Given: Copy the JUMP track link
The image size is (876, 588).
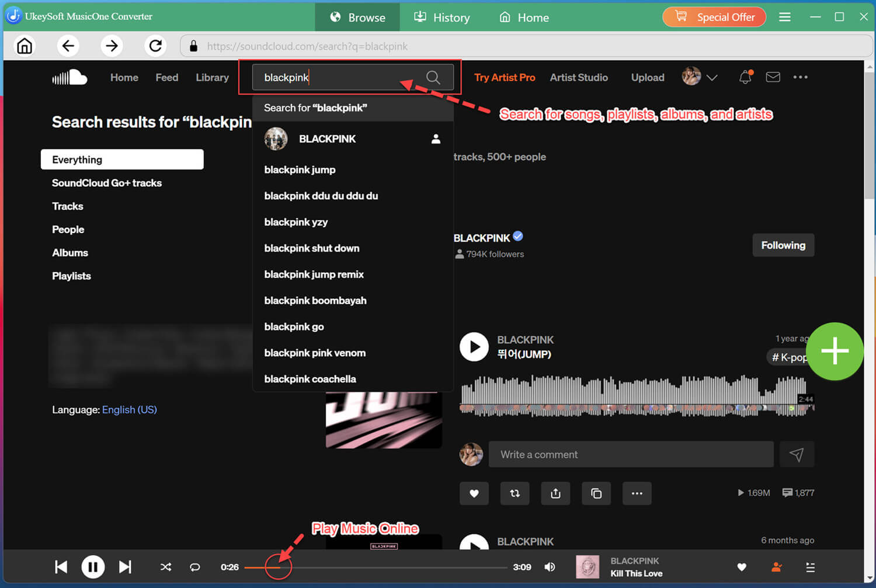Looking at the screenshot, I should 596,493.
